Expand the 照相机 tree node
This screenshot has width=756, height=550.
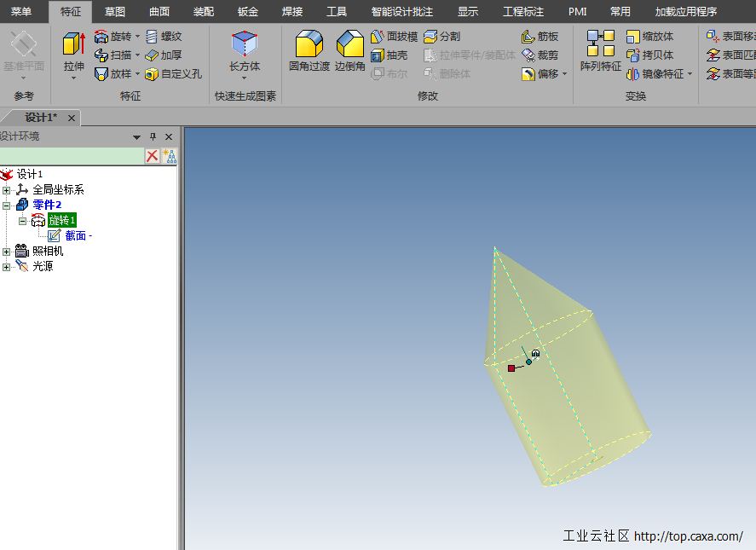(x=7, y=250)
